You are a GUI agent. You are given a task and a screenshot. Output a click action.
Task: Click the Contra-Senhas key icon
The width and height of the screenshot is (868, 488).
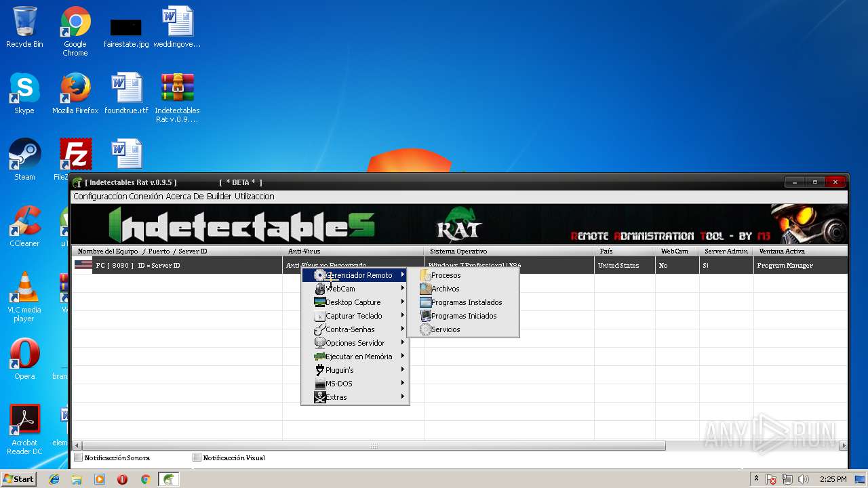[x=320, y=329]
